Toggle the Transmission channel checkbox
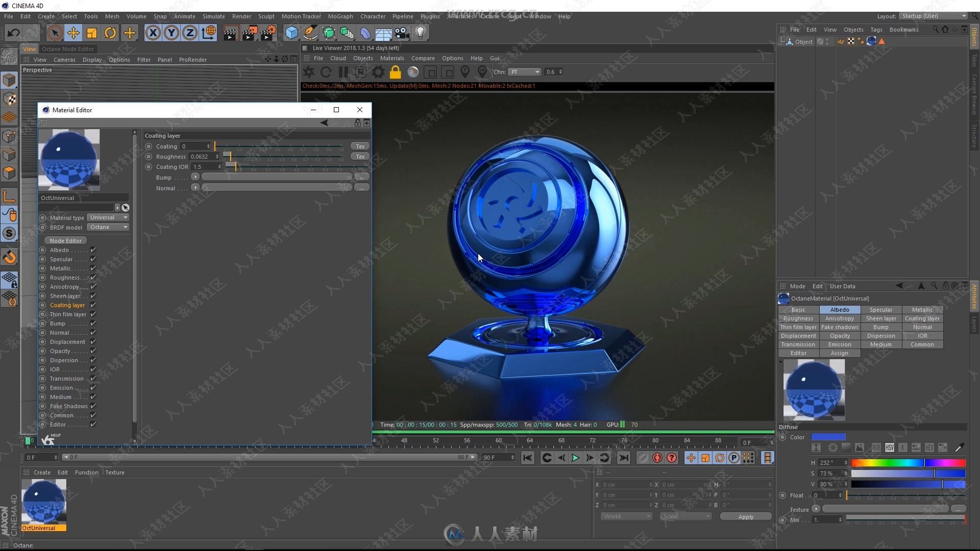This screenshot has height=551, width=980. 93,379
